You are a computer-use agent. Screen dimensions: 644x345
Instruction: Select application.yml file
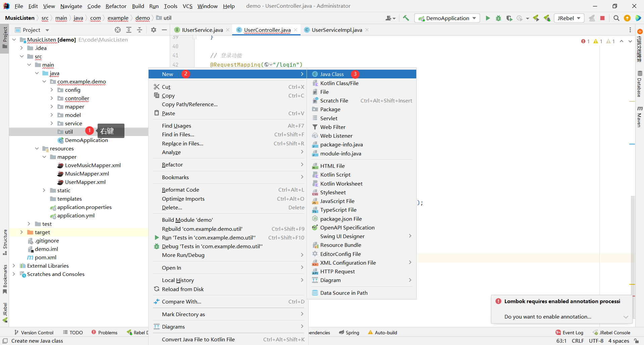76,215
